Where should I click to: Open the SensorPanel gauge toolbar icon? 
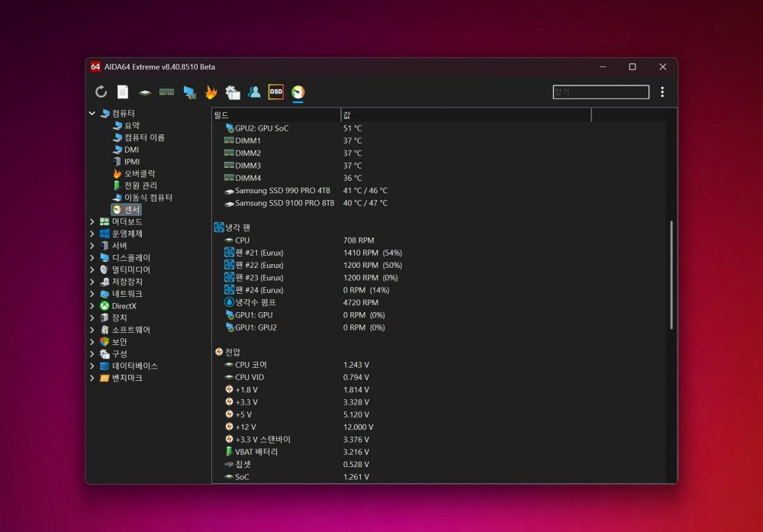298,92
